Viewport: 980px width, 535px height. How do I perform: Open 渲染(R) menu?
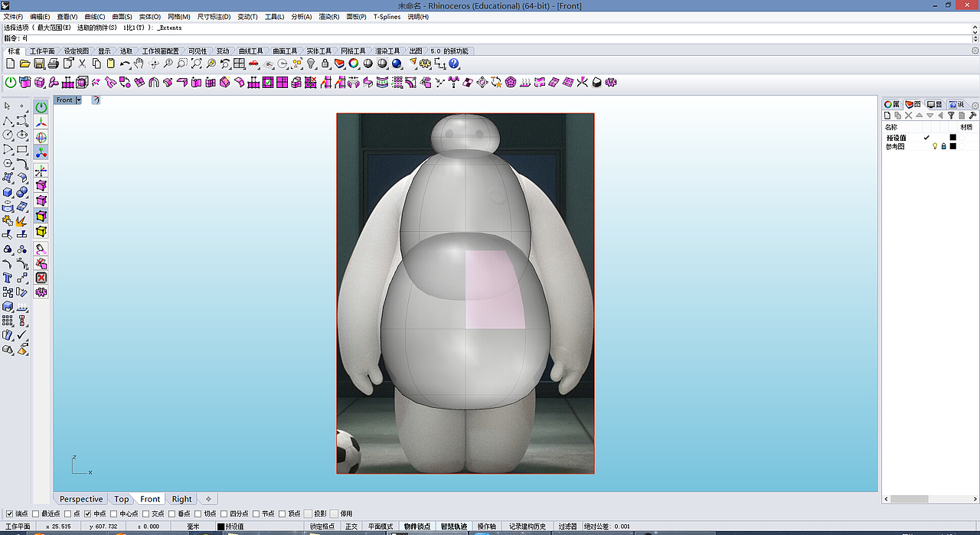pos(329,16)
